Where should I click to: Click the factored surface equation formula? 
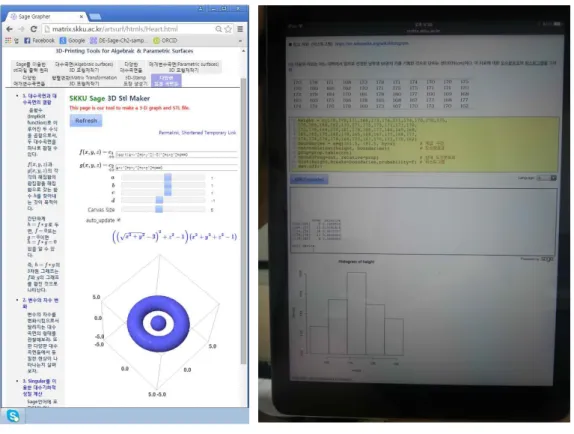pyautogui.click(x=175, y=236)
